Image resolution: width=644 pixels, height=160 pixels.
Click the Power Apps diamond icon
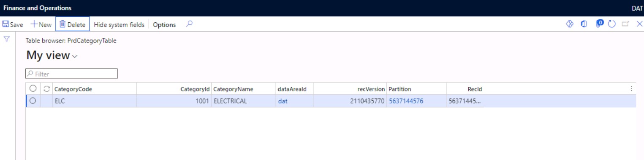[570, 24]
